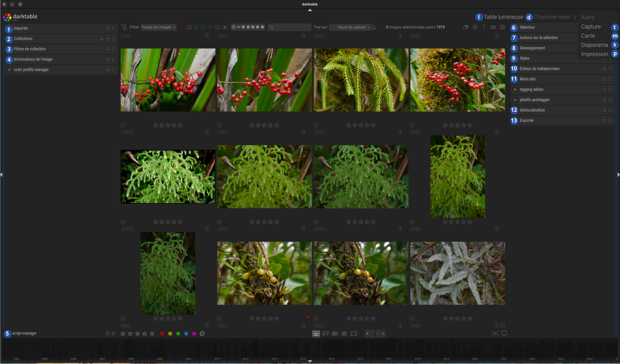Open the 'Heure de capture' sort dropdown
620x364 pixels.
(350, 27)
